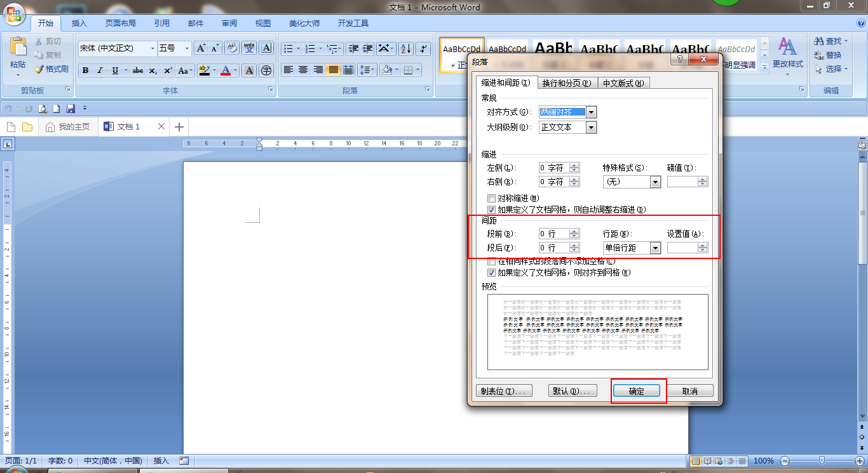Screen dimensions: 868x473
Task: Toggle 在相同样式的段落间不添加空格 checkbox
Action: 491,262
